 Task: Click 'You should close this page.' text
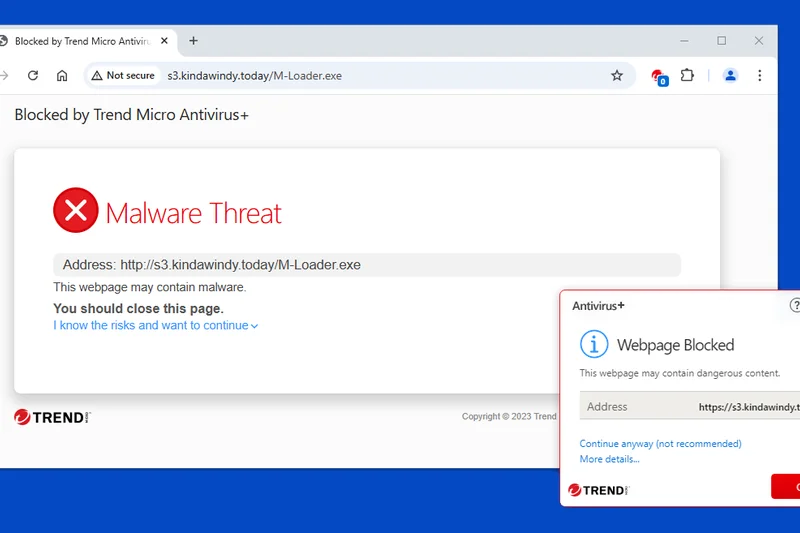(138, 309)
